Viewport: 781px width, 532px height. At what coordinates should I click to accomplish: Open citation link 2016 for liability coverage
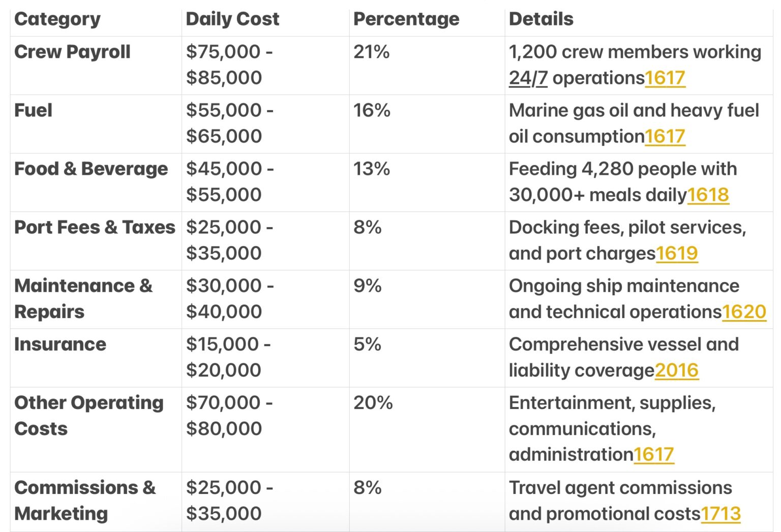[676, 370]
